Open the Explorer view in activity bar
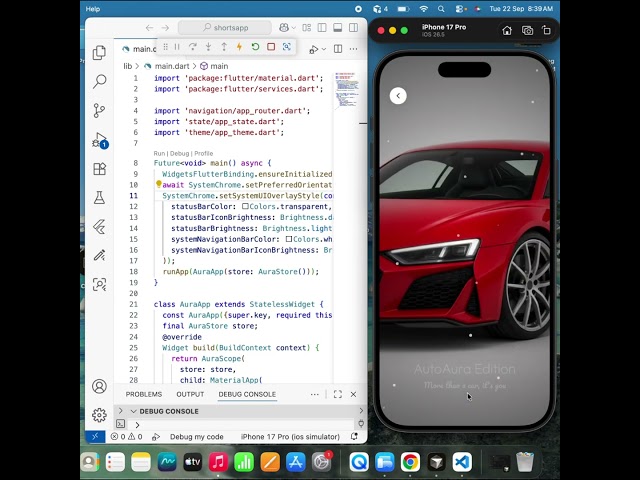640x480 pixels. 99,53
